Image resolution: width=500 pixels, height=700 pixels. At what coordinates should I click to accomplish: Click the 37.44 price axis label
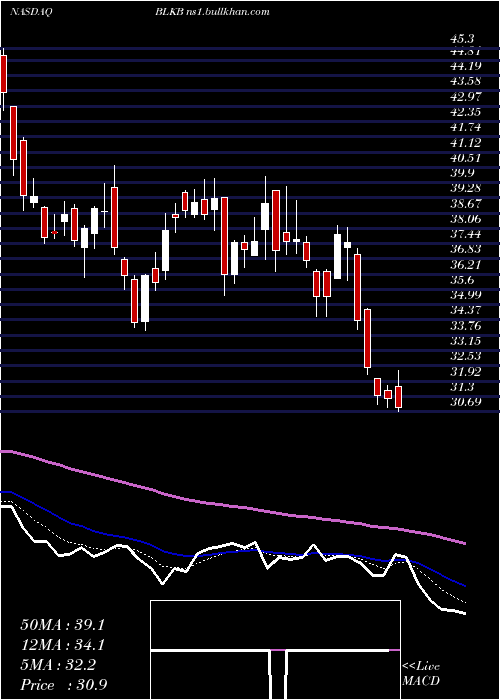tap(466, 234)
